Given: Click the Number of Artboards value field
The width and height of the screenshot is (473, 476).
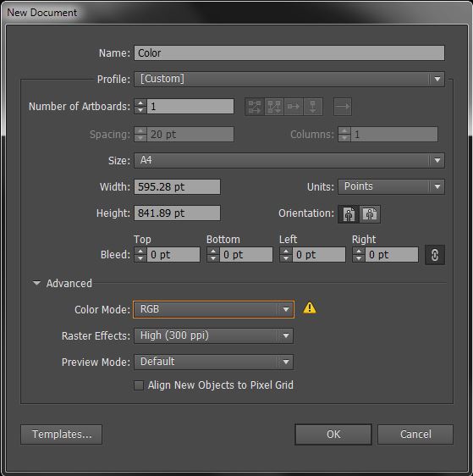Looking at the screenshot, I should tap(190, 107).
